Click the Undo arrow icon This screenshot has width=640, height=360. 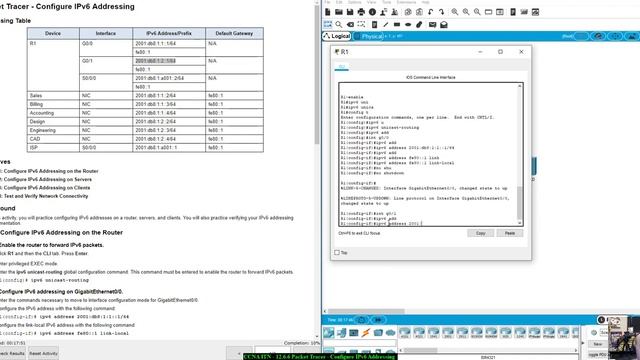(x=431, y=12)
